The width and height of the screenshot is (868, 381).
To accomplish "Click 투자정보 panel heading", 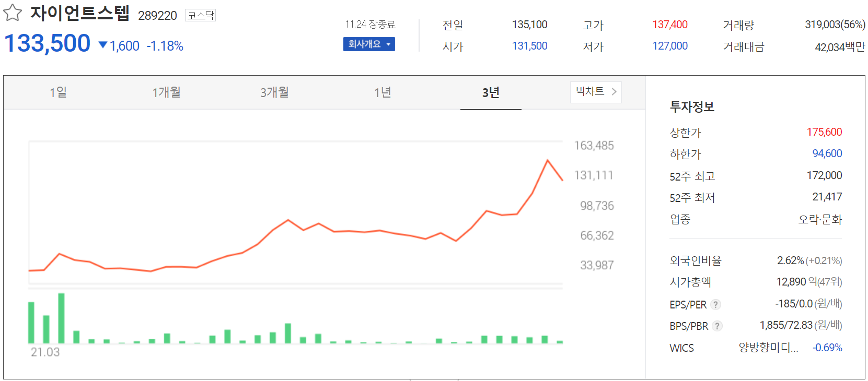I will [692, 107].
